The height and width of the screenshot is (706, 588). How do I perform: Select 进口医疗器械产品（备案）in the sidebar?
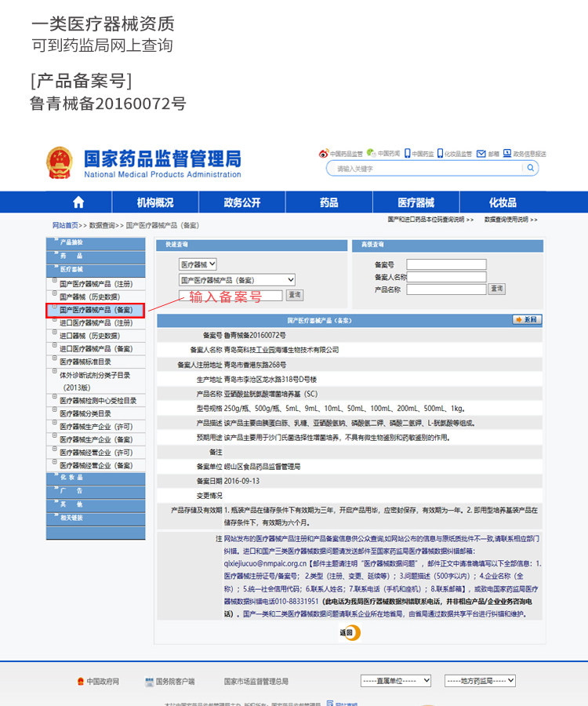[x=96, y=349]
